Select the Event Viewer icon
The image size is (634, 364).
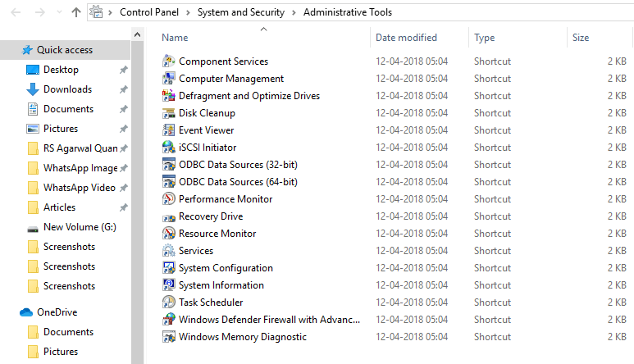pyautogui.click(x=169, y=130)
